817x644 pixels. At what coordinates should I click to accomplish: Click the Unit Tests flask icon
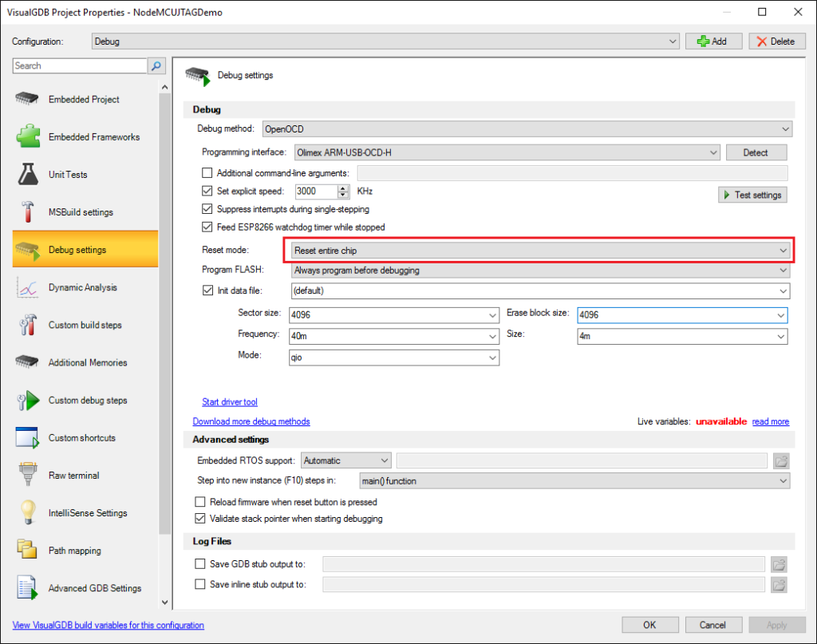coord(28,175)
